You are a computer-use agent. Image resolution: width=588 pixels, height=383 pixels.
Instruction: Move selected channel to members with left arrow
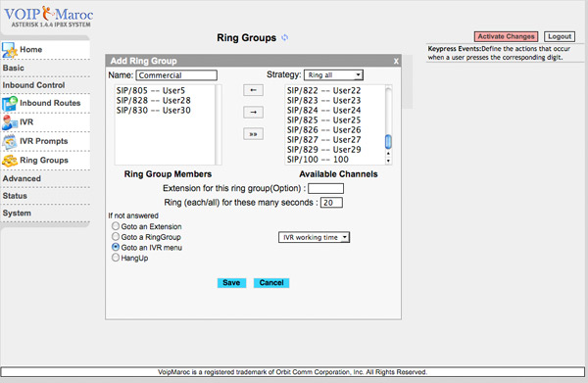(253, 90)
